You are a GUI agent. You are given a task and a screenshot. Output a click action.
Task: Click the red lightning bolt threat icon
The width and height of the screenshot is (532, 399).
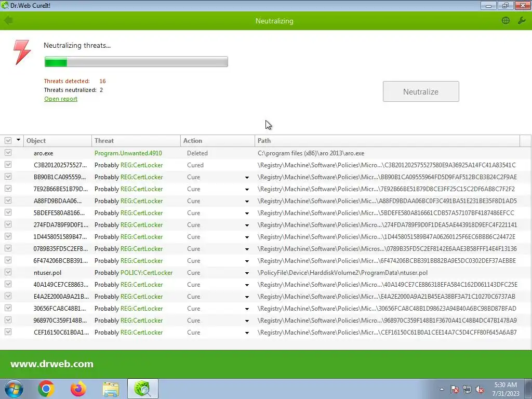(x=22, y=52)
